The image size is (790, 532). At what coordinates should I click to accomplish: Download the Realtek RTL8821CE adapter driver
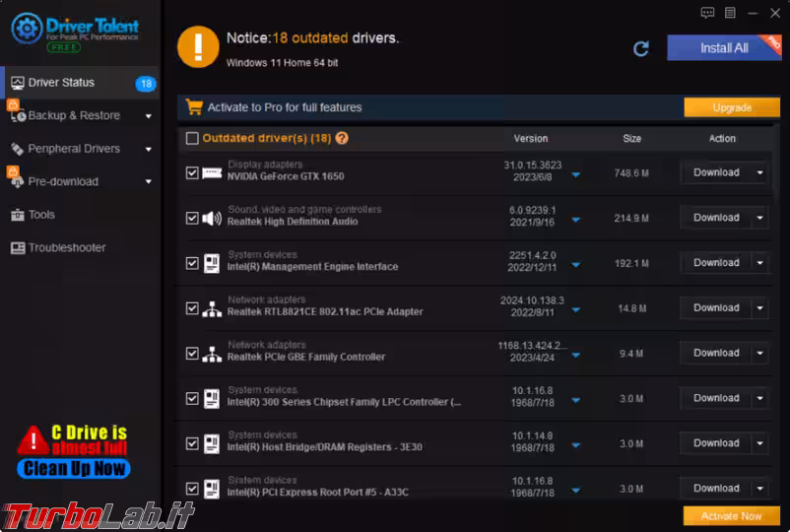pos(716,307)
